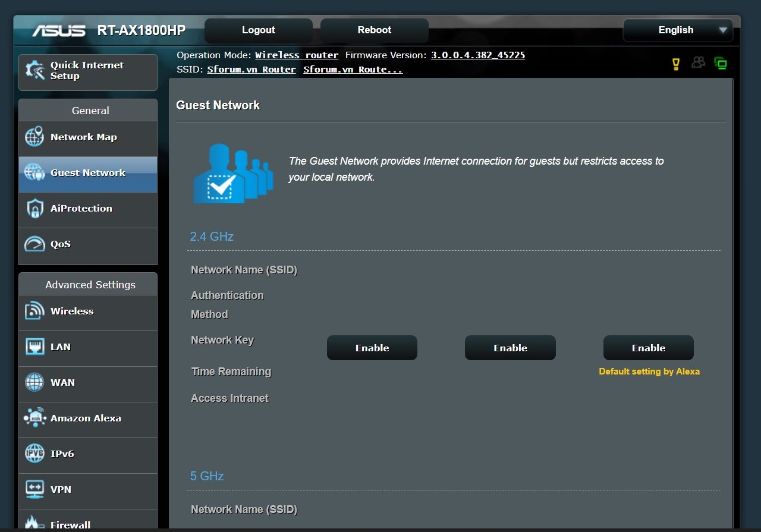
Task: Enable the first 2.4 GHz guest network
Action: pyautogui.click(x=372, y=348)
